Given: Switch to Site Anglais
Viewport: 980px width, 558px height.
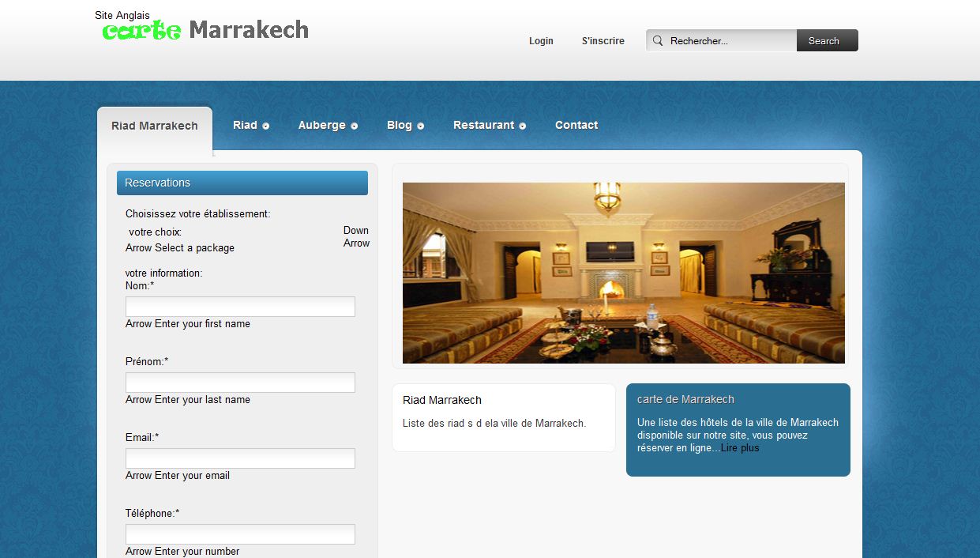Looking at the screenshot, I should tap(122, 15).
